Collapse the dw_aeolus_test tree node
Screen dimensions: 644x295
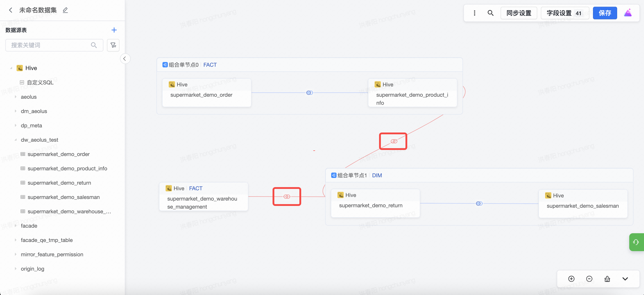[15, 140]
